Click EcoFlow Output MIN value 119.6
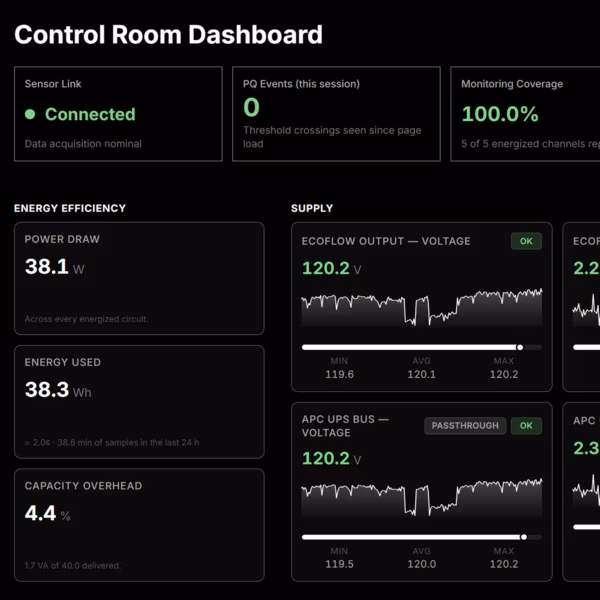600x600 pixels. pos(339,374)
